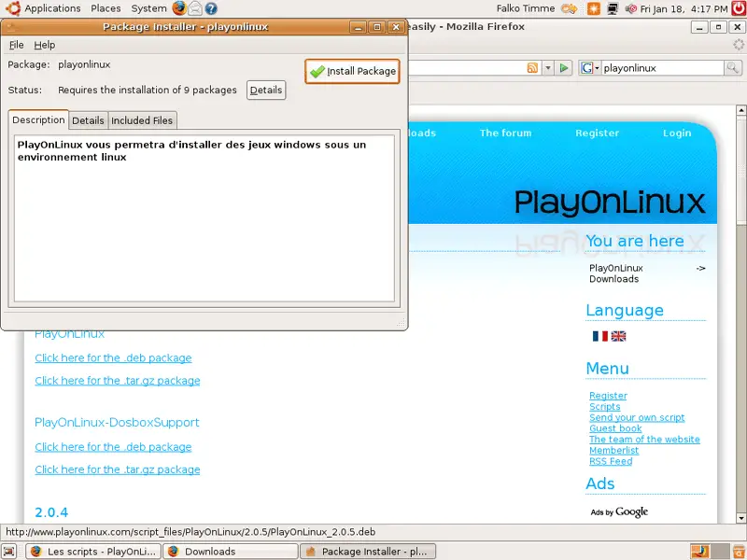Click the Firefox search field containing playonlinux

663,68
